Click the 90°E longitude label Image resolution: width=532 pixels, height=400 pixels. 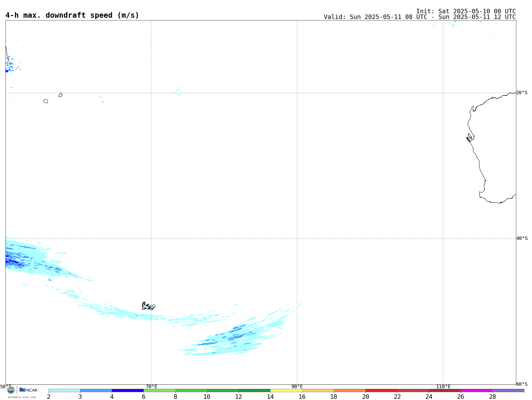pyautogui.click(x=297, y=386)
